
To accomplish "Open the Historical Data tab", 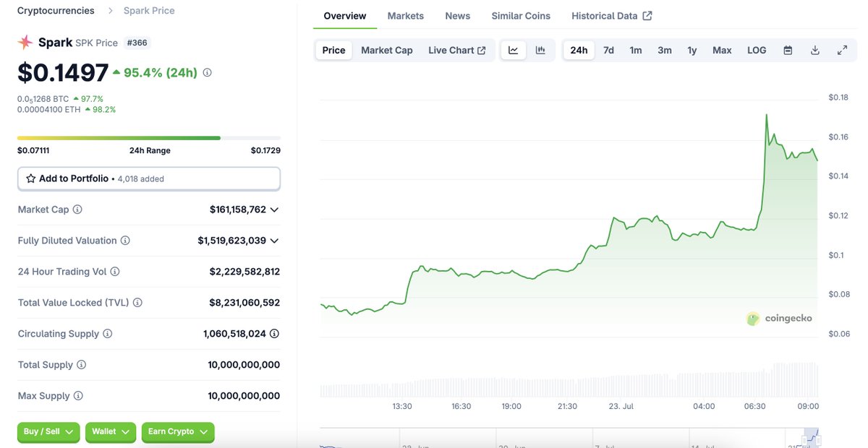I will [x=612, y=16].
